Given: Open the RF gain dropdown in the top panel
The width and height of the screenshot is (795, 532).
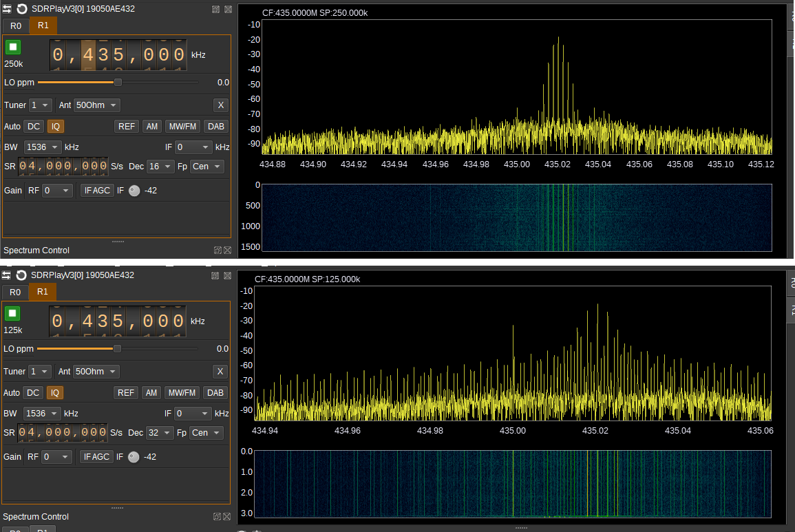Looking at the screenshot, I should (57, 190).
